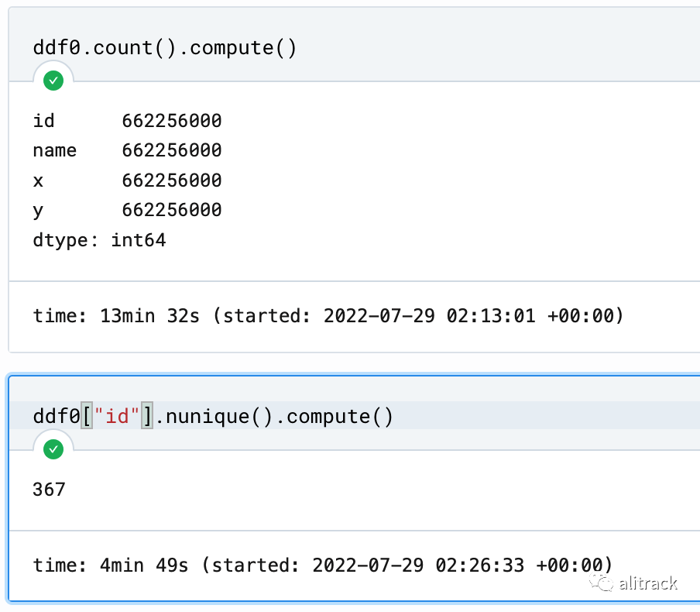Viewport: 700px width, 612px height.
Task: Click start timestamp 02:13:01 of first cell
Action: tap(491, 316)
